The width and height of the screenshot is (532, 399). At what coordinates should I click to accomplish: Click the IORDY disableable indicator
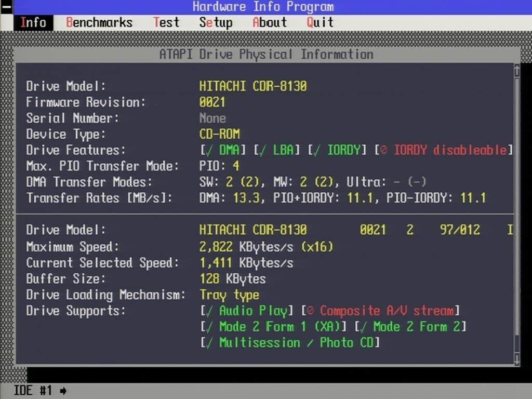(444, 150)
